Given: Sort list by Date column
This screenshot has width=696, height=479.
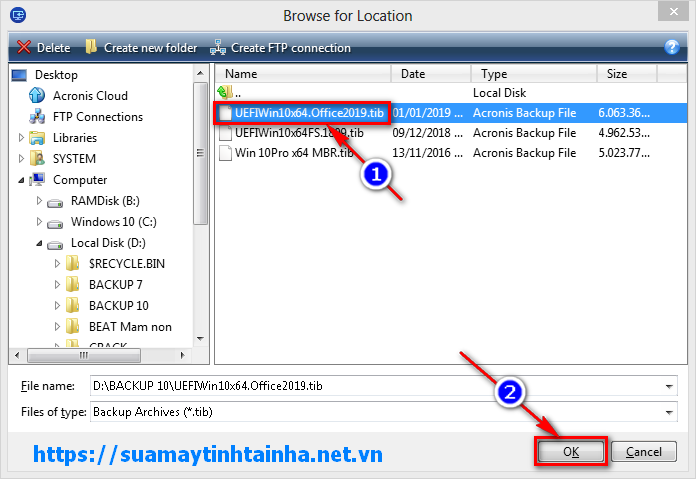Looking at the screenshot, I should (x=431, y=73).
